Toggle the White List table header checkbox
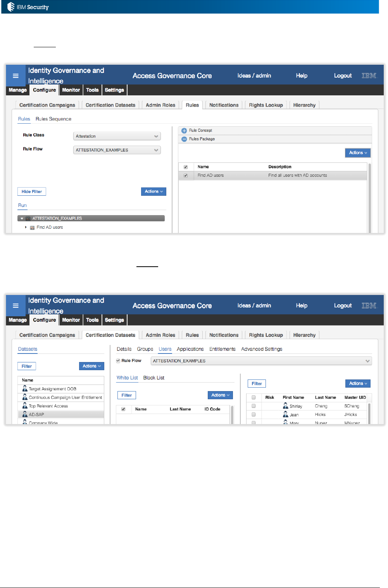Screen dimensions: 388x588 pos(123,409)
